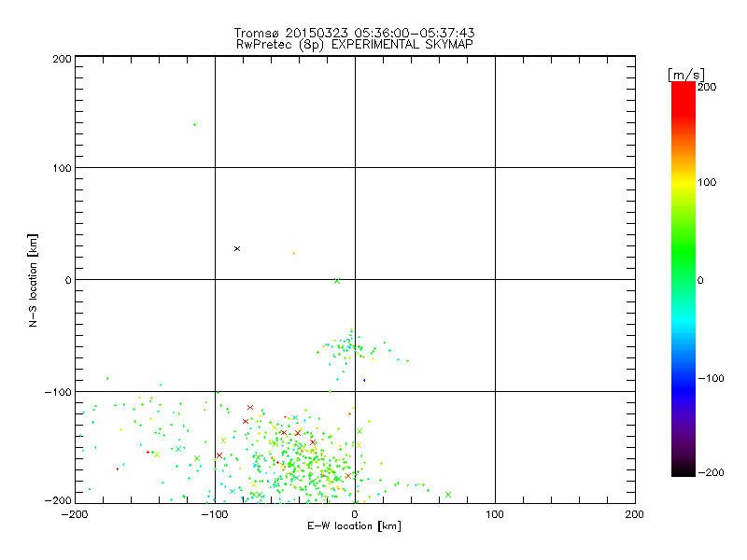
Task: Click the 200 label on the colorbar
Action: (x=707, y=87)
